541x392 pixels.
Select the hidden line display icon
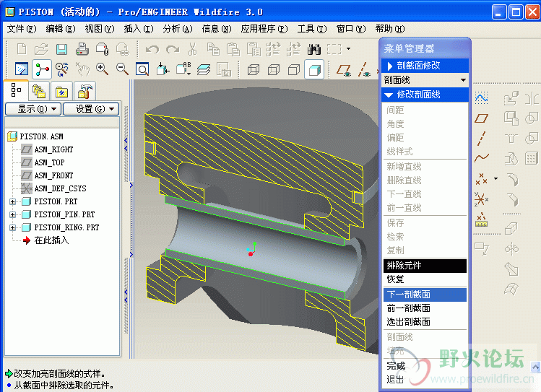click(x=274, y=69)
